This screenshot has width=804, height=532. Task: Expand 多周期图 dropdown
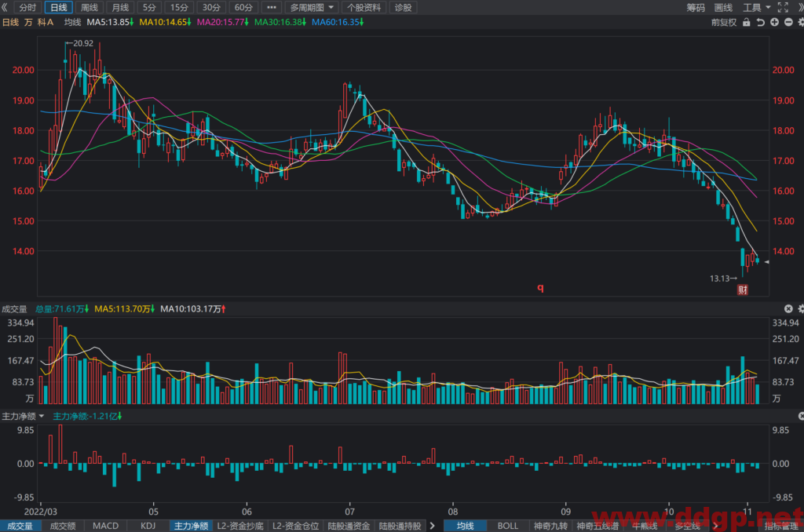[x=312, y=8]
